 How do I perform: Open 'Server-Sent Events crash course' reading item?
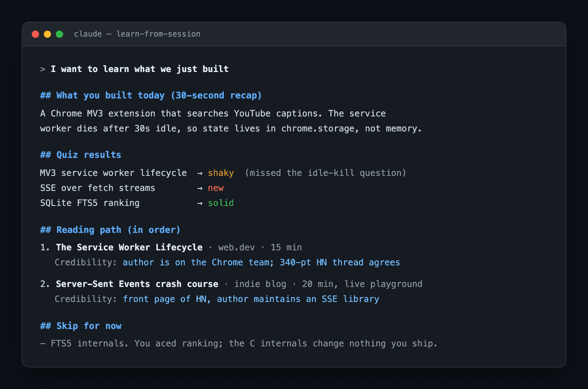click(137, 284)
